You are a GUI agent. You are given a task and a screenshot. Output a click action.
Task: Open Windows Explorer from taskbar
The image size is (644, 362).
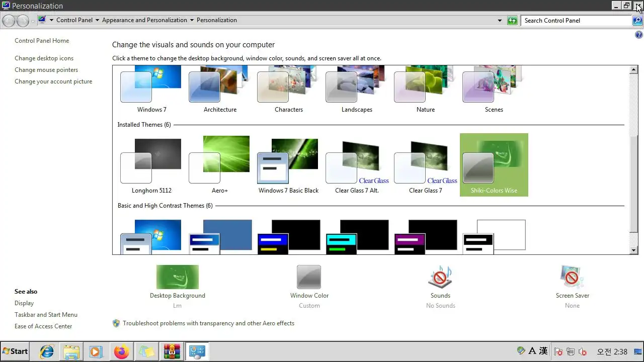tap(71, 351)
